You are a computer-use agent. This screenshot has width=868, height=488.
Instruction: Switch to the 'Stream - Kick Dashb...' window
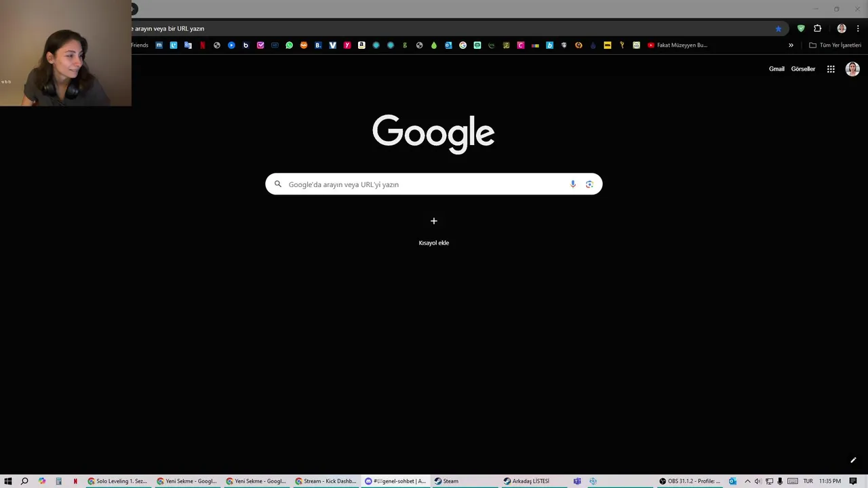pos(325,481)
